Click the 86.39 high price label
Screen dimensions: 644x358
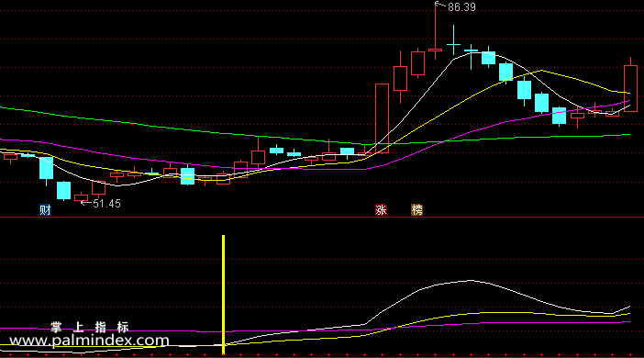coord(461,7)
